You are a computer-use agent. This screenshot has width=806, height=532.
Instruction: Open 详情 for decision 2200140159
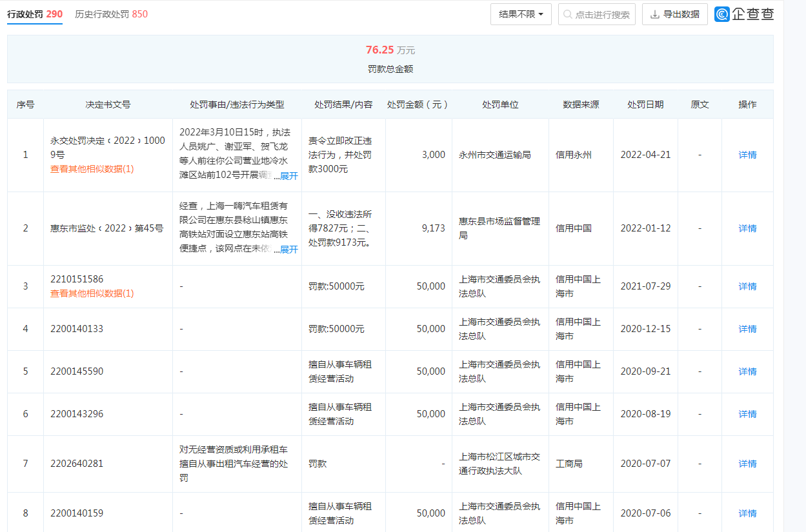(x=747, y=513)
